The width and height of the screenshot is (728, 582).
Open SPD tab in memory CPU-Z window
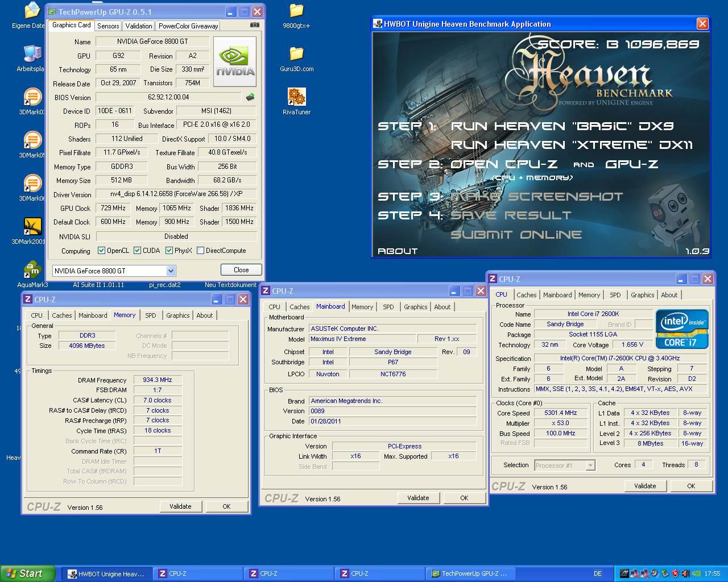(151, 315)
